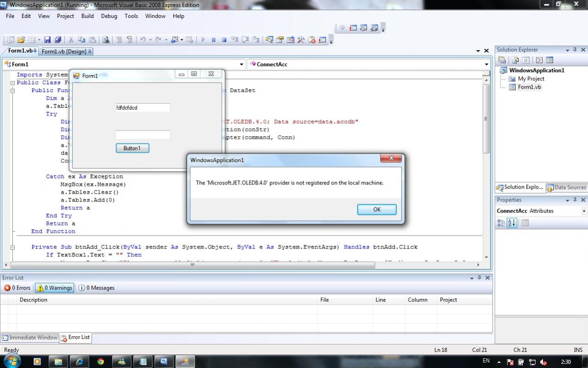Open the Window menu
The height and width of the screenshot is (368, 588).
155,16
